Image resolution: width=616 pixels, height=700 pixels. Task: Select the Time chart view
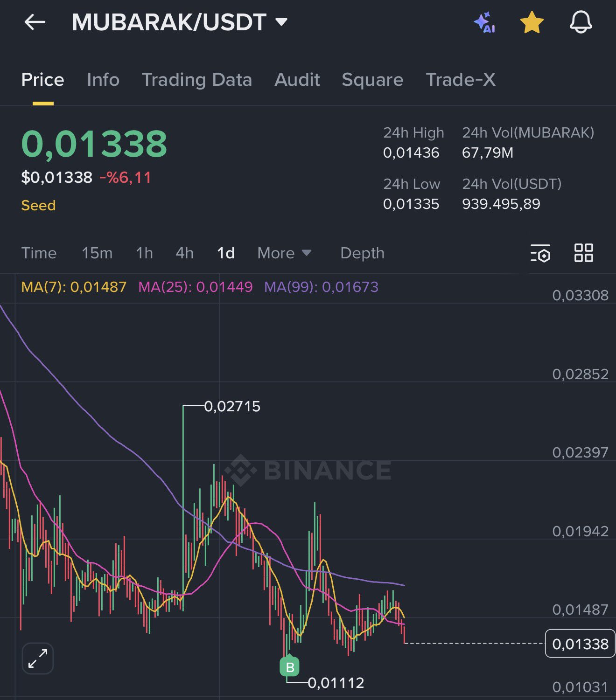pos(39,253)
